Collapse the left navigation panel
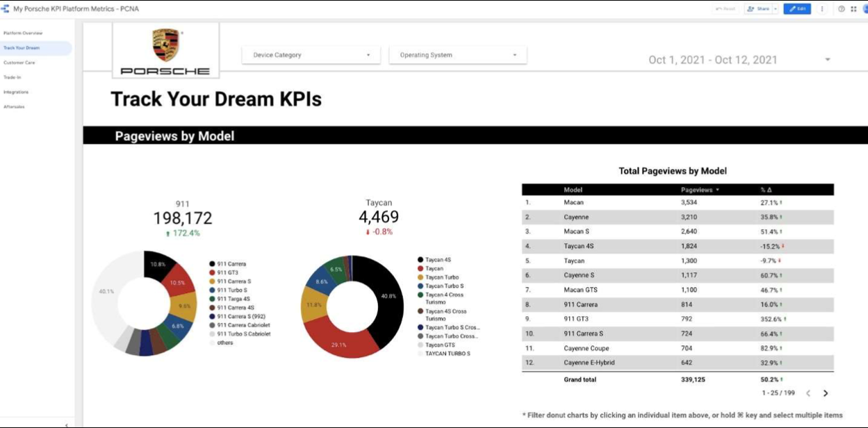Viewport: 868px width, 428px height. click(x=66, y=425)
